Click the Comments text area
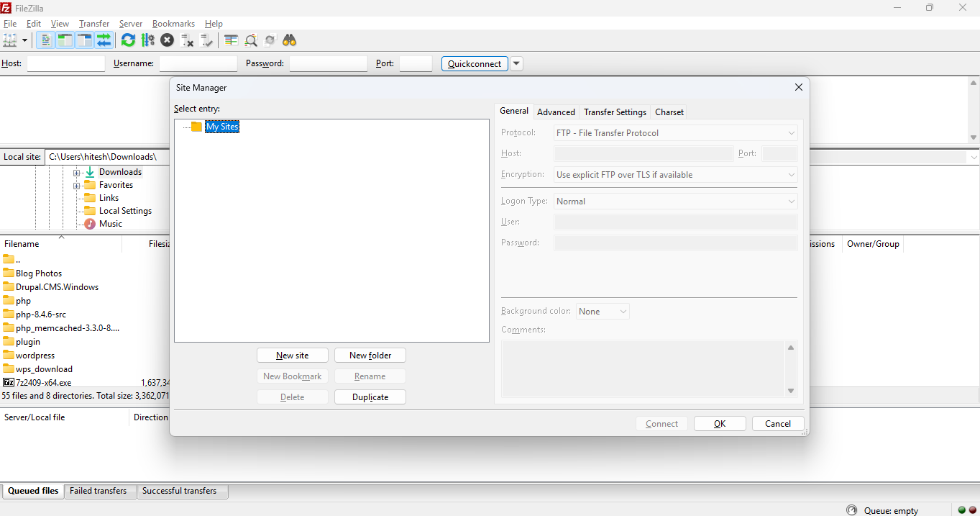980x516 pixels. pyautogui.click(x=643, y=368)
